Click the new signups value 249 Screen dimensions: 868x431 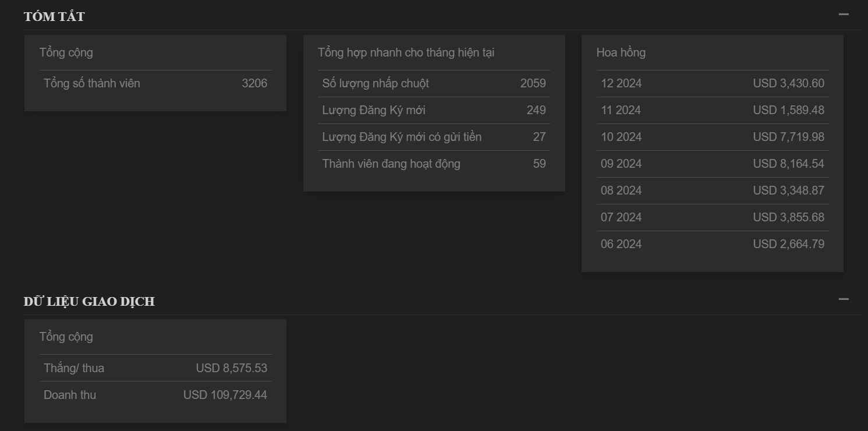[x=536, y=110]
